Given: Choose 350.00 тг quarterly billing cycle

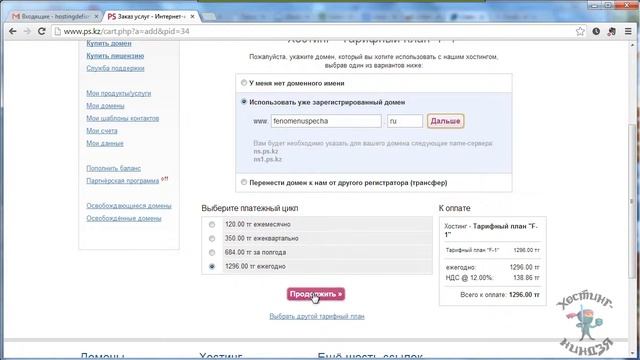Looking at the screenshot, I should 212,238.
